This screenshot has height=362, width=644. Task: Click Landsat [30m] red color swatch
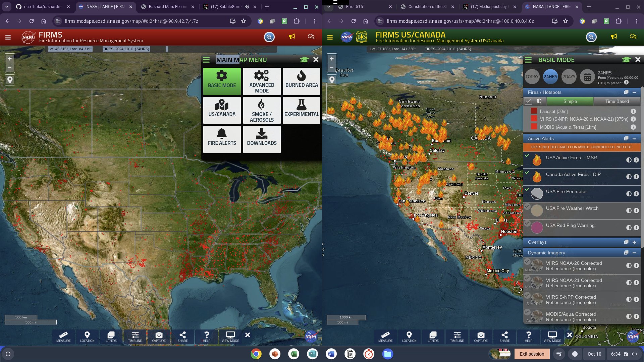click(534, 111)
